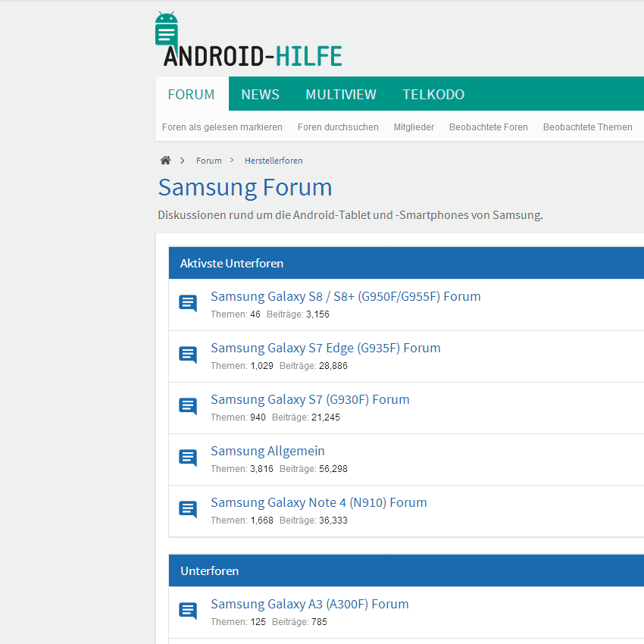Open Samsung Galaxy Note 4 (N910) Forum

(x=319, y=502)
